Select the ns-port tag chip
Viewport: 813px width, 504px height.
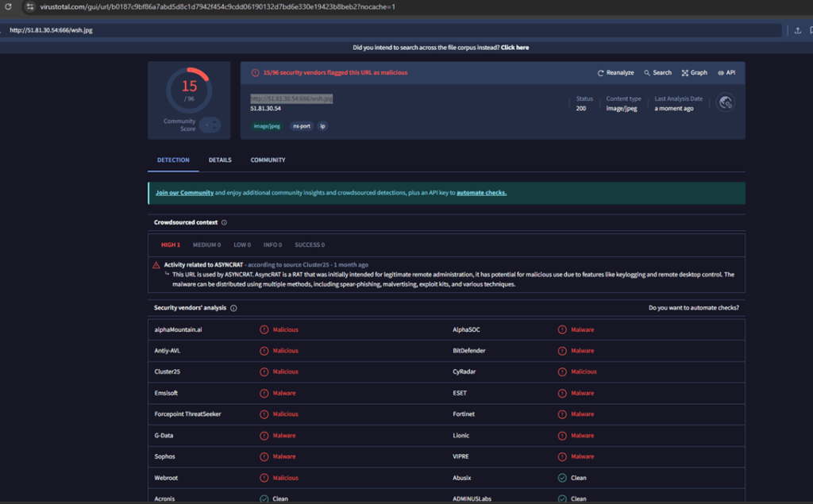(x=302, y=125)
